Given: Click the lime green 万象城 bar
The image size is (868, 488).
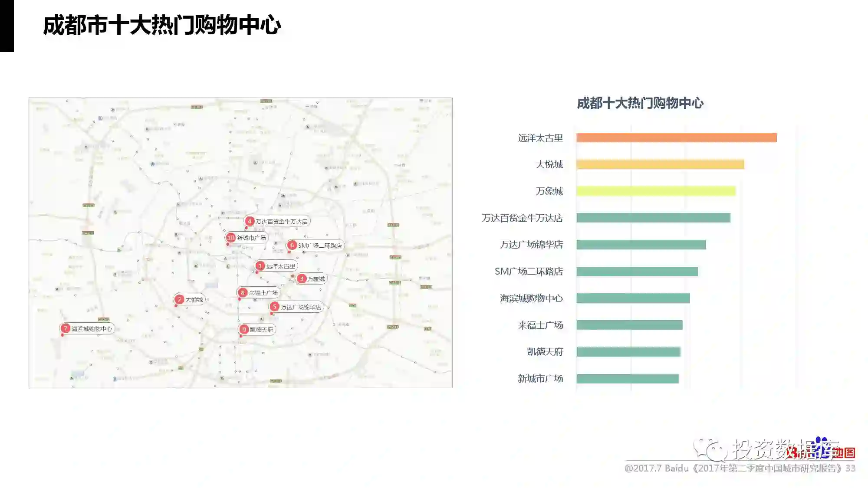Looking at the screenshot, I should [x=656, y=191].
